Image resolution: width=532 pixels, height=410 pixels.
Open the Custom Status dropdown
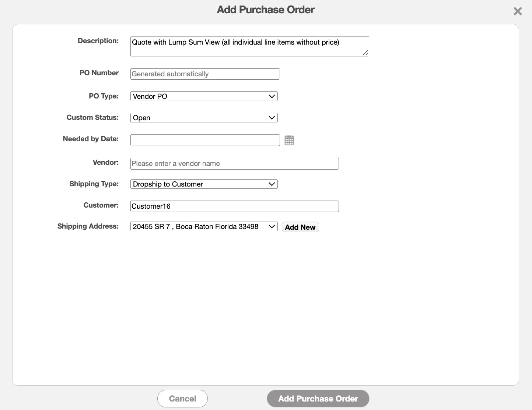[x=204, y=118]
